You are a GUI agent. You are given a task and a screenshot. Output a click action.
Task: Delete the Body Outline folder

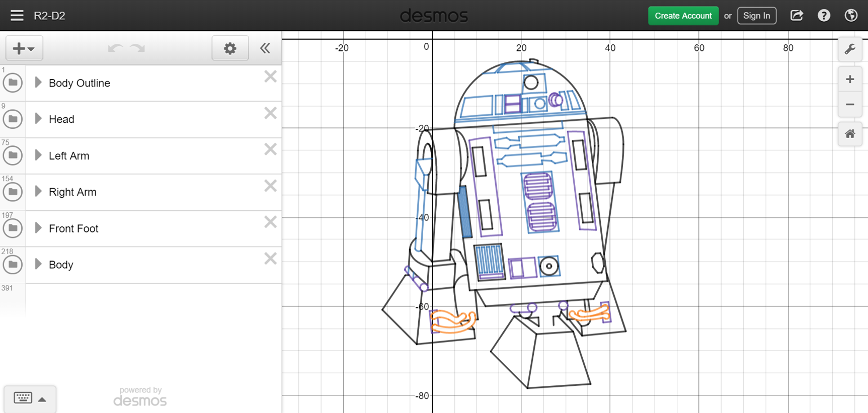point(270,77)
